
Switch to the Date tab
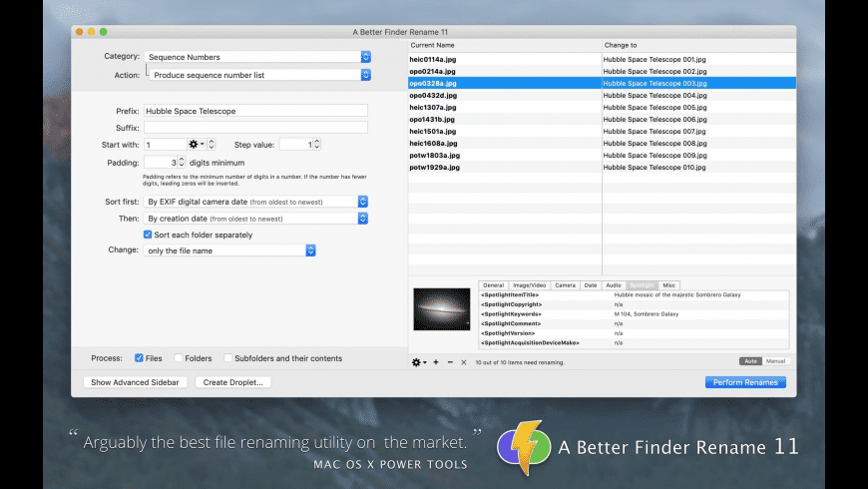[591, 285]
